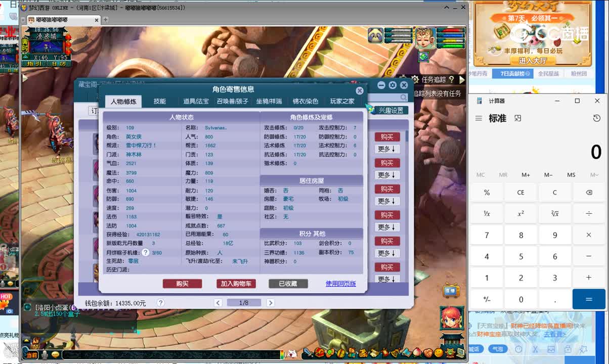Select the 坐骑/祥瑞 tab
Image resolution: width=609 pixels, height=364 pixels.
[x=269, y=101]
